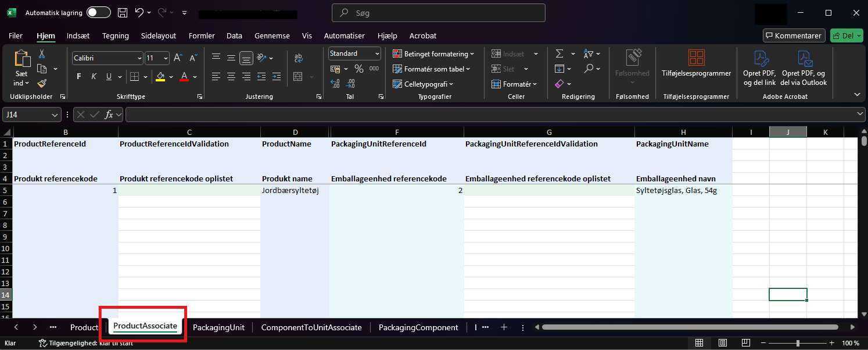Image resolution: width=868 pixels, height=350 pixels.
Task: Click the Cut scissors icon
Action: click(x=42, y=54)
